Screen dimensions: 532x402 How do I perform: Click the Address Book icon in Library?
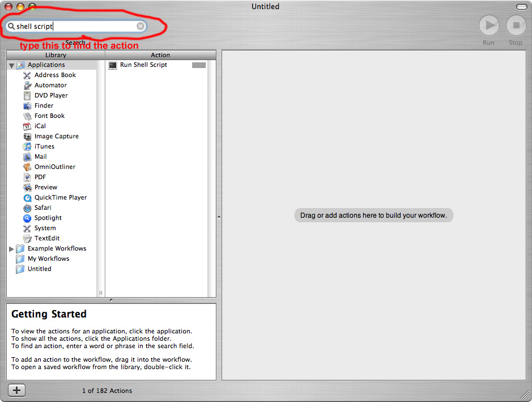27,75
